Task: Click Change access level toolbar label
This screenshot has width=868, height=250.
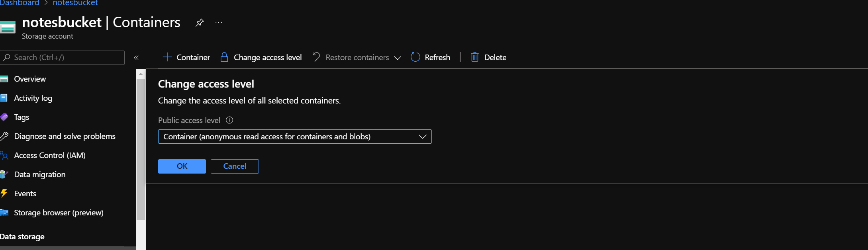Action: click(268, 57)
